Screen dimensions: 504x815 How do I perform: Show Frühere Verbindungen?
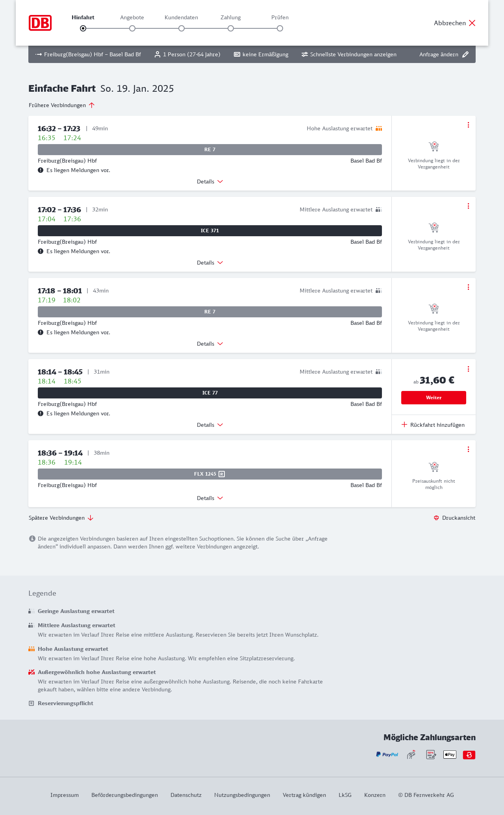tap(62, 105)
